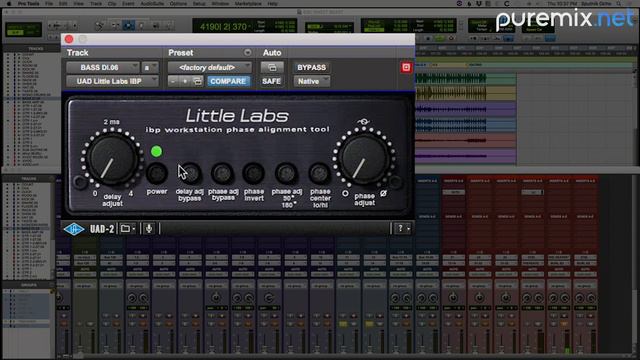Open the Clip menu

tap(112, 3)
